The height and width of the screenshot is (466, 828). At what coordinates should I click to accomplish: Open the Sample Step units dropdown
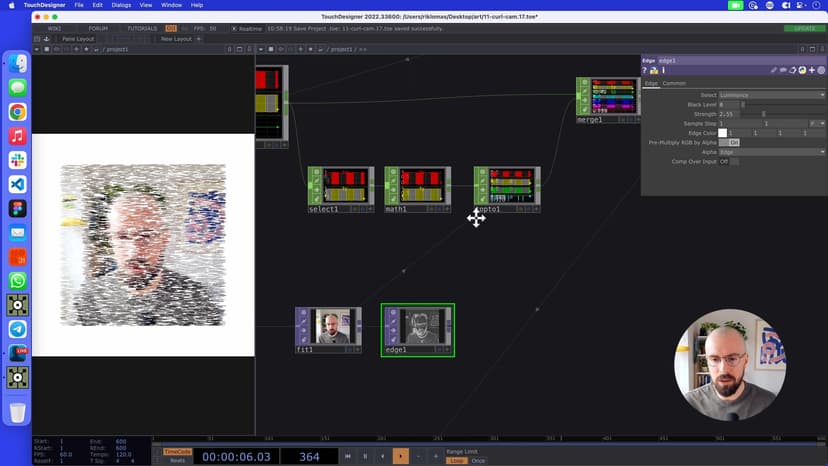816,123
